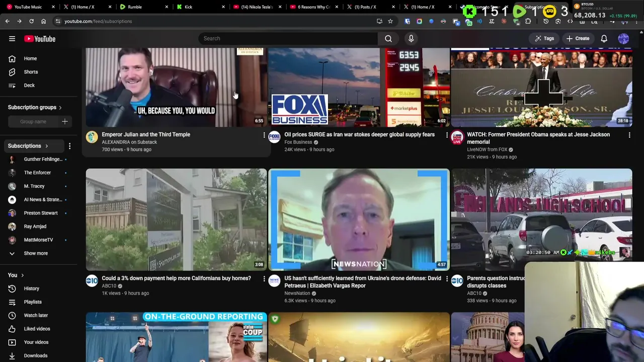Open more options for 3% down payment video
644x362 pixels.
tap(264, 279)
